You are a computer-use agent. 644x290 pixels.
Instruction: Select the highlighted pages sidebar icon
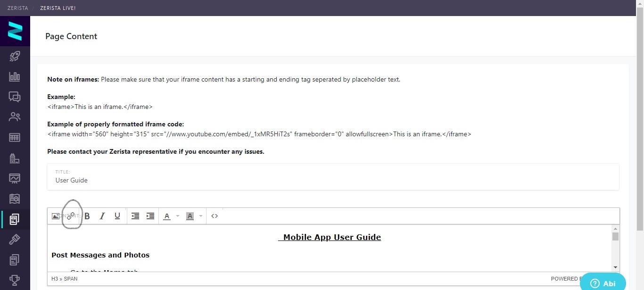[15, 219]
